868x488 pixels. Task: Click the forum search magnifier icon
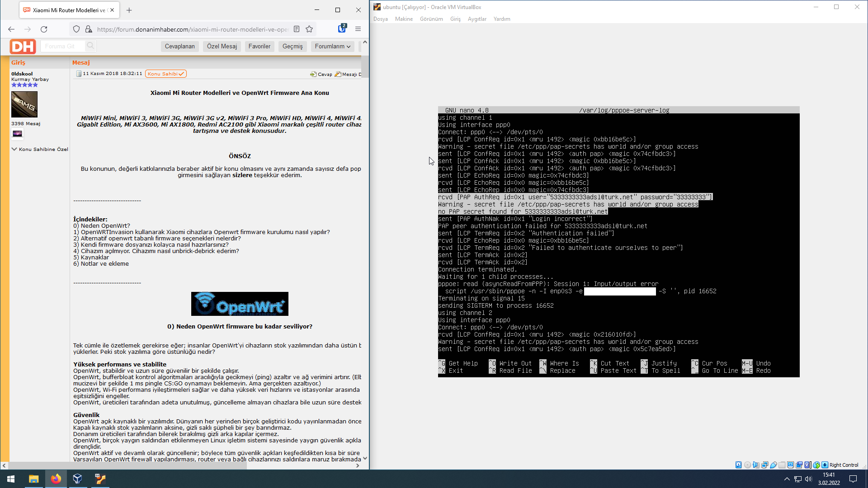[x=90, y=46]
